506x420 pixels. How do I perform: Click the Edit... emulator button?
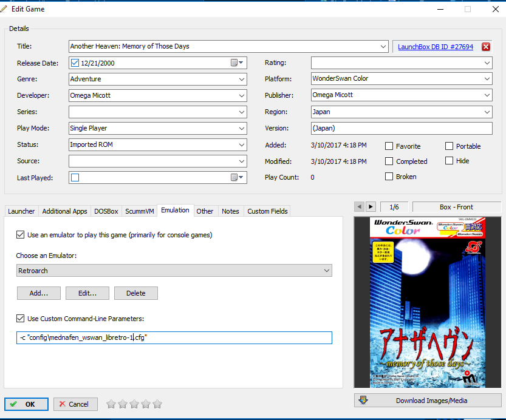tap(87, 293)
